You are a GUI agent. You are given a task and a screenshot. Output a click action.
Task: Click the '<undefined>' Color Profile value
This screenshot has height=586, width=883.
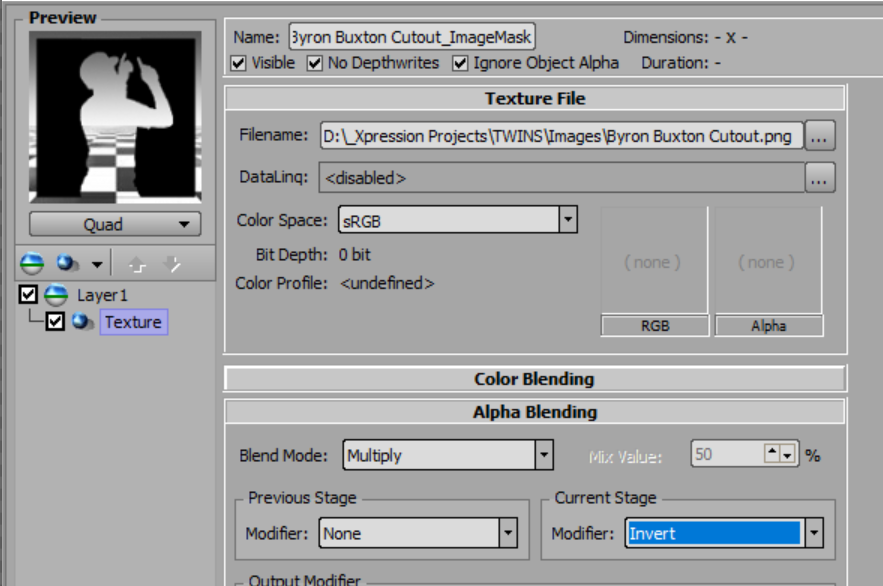[x=387, y=283]
